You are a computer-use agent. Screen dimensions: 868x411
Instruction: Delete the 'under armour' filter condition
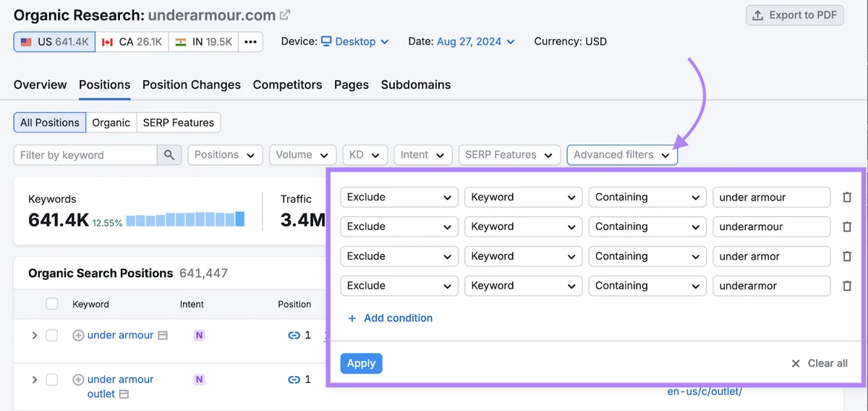(847, 197)
